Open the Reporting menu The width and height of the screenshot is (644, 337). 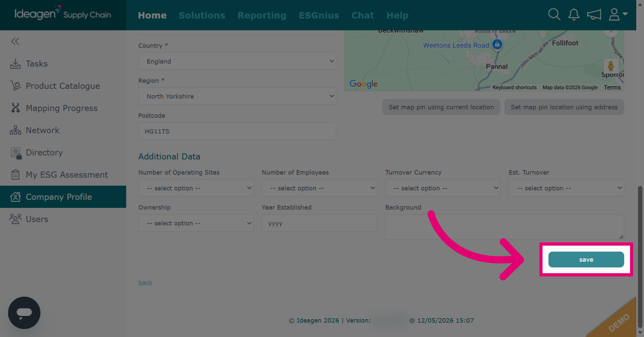pos(262,15)
